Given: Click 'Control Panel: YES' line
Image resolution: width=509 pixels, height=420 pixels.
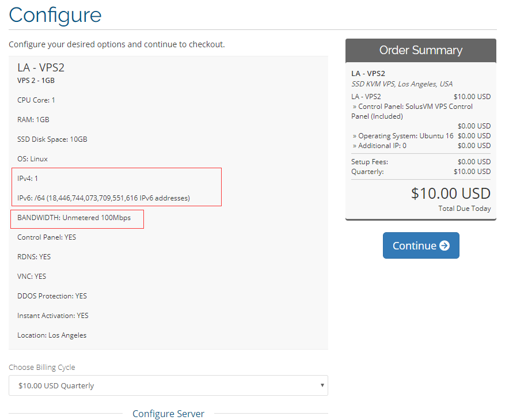Looking at the screenshot, I should (47, 237).
